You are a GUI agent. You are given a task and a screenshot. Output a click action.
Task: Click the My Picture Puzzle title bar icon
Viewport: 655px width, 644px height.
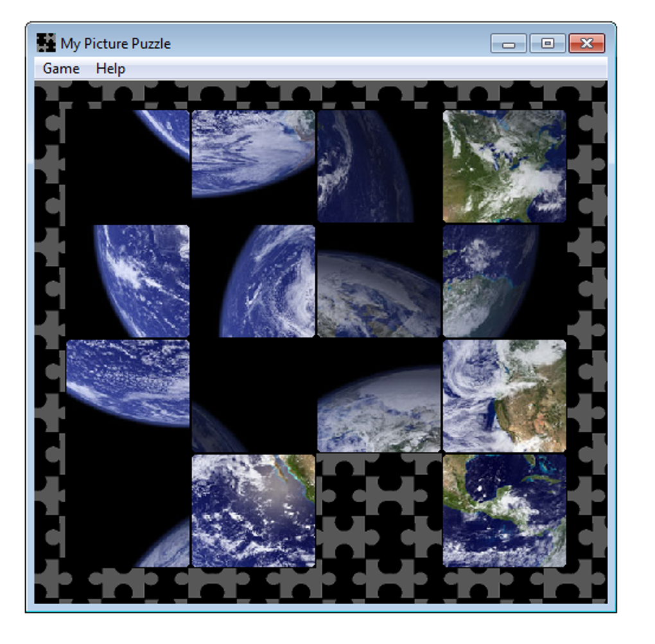click(46, 42)
